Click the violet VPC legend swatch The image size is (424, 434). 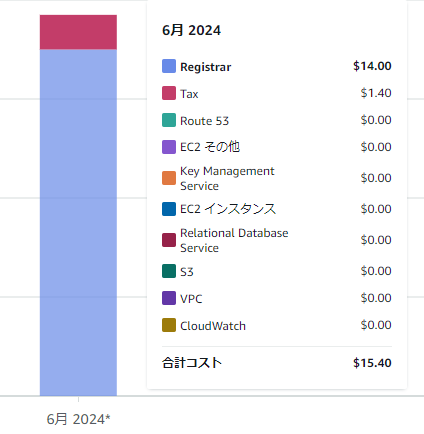coord(169,298)
